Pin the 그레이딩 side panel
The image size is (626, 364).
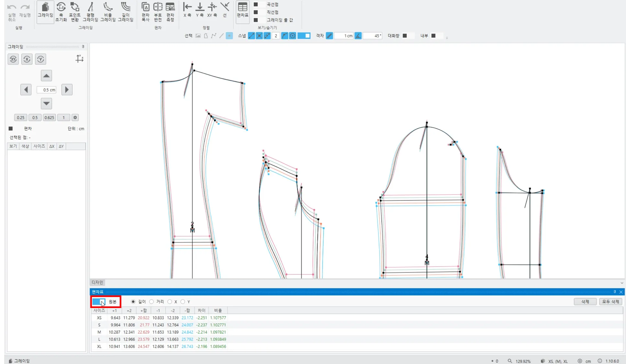[83, 47]
